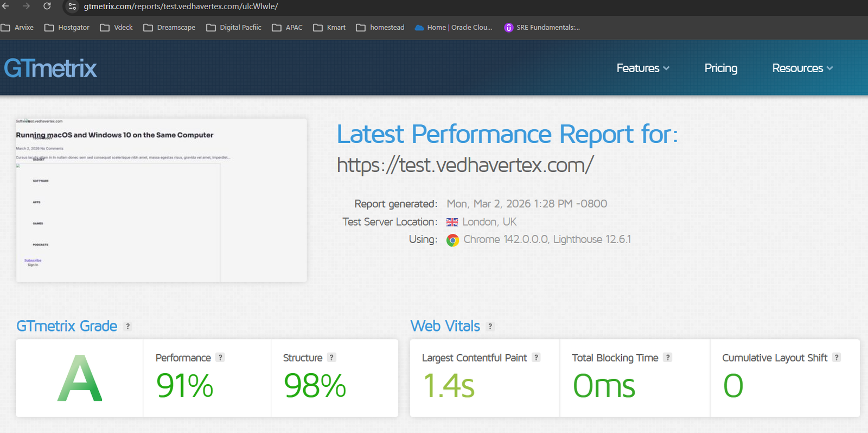Click the UK flag icon
This screenshot has width=868, height=433.
[452, 222]
